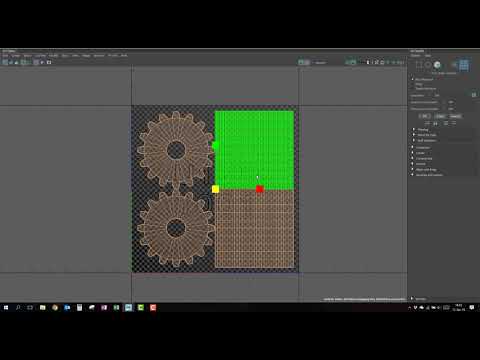Screen dimensions: 480x360
Task: Click the system clock in the tray
Action: pyautogui.click(x=459, y=308)
